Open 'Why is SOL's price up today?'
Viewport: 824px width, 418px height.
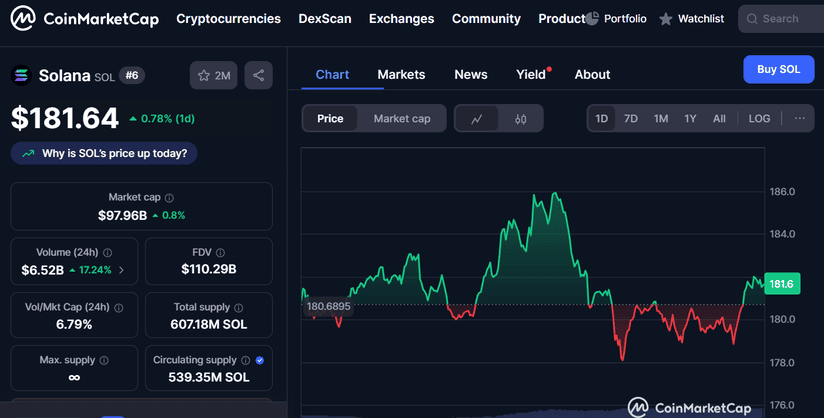click(104, 154)
